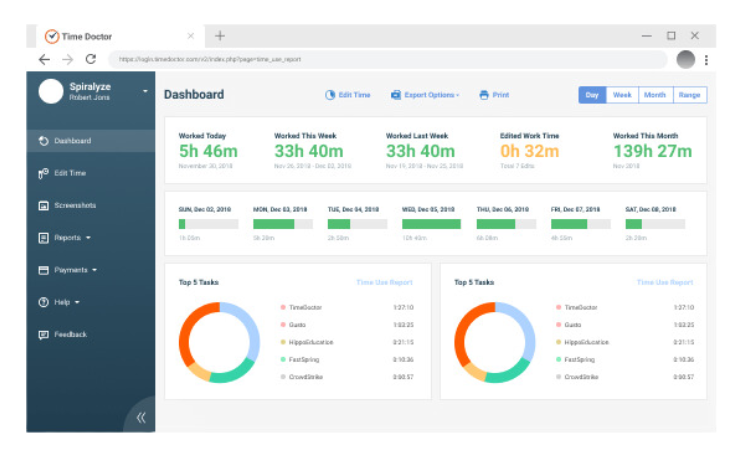750x450 pixels.
Task: Click the Worked Today 5h 46m value
Action: [208, 151]
